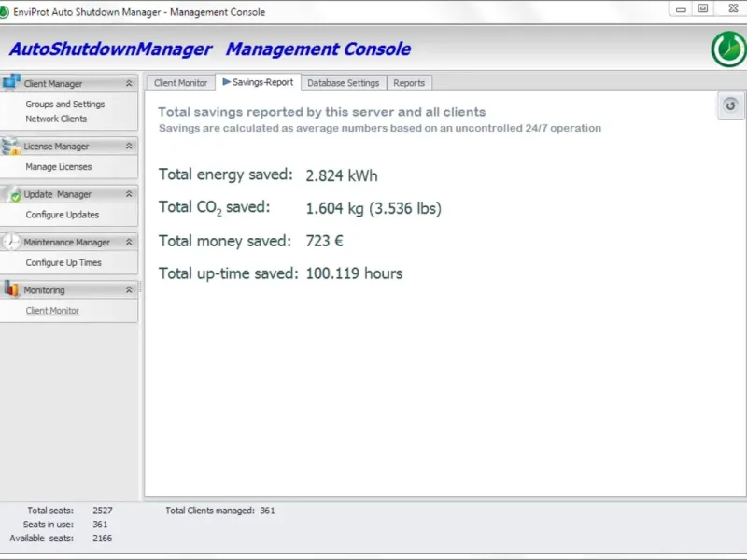This screenshot has width=747, height=560.
Task: Collapse the Monitoring section
Action: pos(129,289)
